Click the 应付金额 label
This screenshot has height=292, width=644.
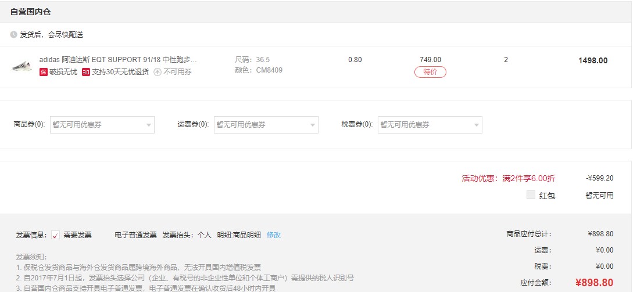tap(536, 283)
